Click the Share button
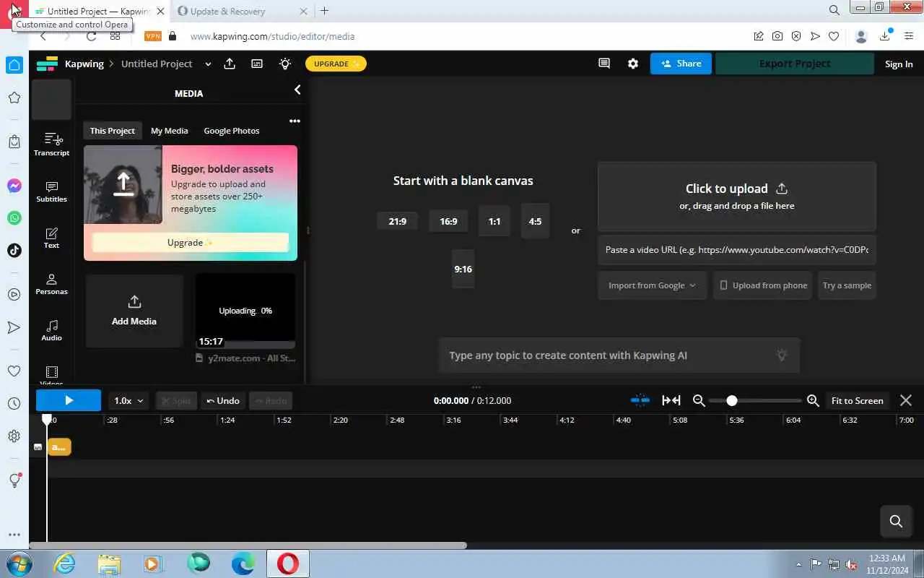Image resolution: width=924 pixels, height=578 pixels. click(681, 64)
